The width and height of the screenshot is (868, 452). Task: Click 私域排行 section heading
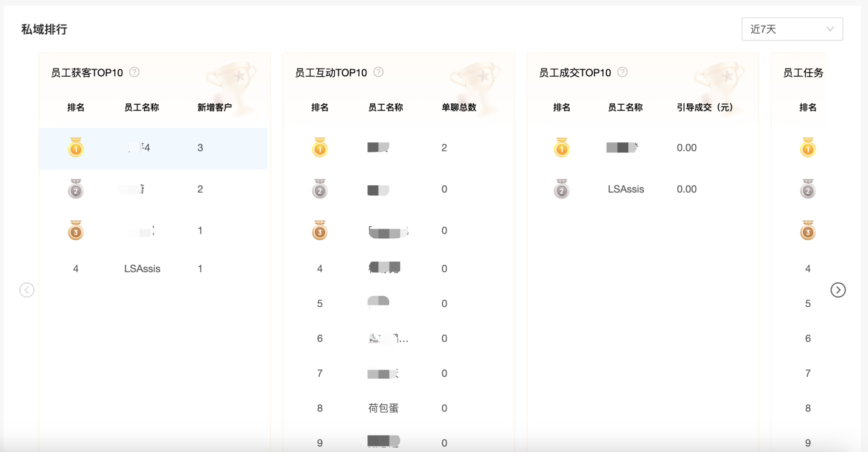pos(44,29)
